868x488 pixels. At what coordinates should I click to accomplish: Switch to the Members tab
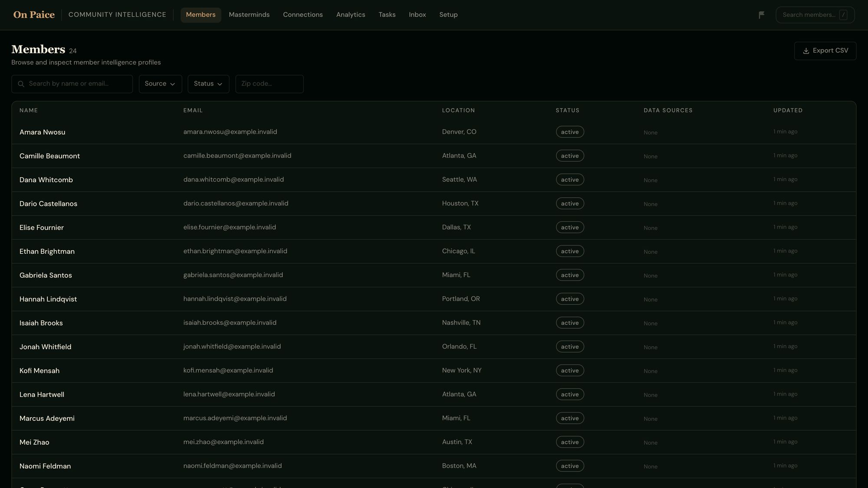click(x=201, y=15)
